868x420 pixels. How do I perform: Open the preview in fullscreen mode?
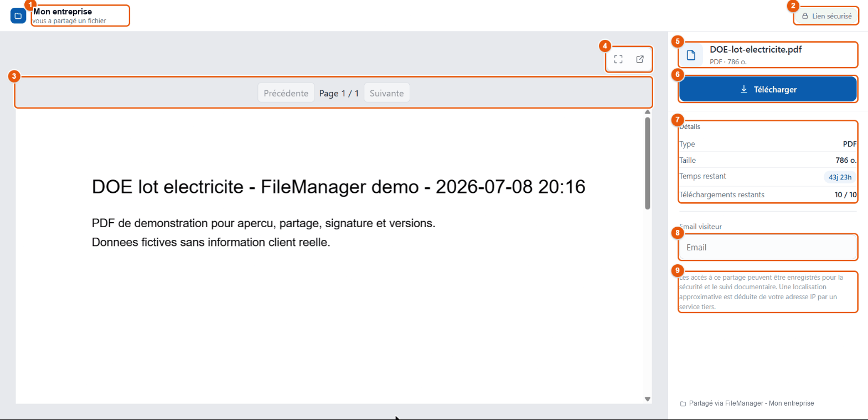619,59
